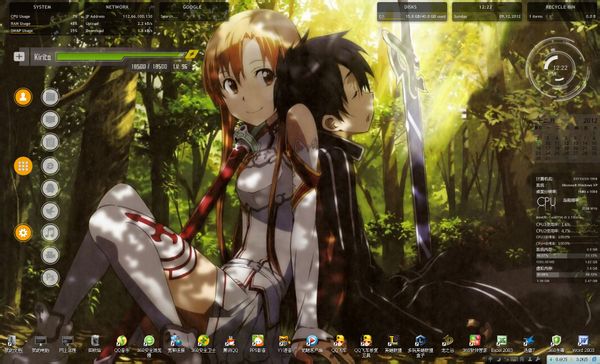Launch the Thunder bird circular icon
Image resolution: width=600 pixels, height=364 pixels.
coord(50,211)
